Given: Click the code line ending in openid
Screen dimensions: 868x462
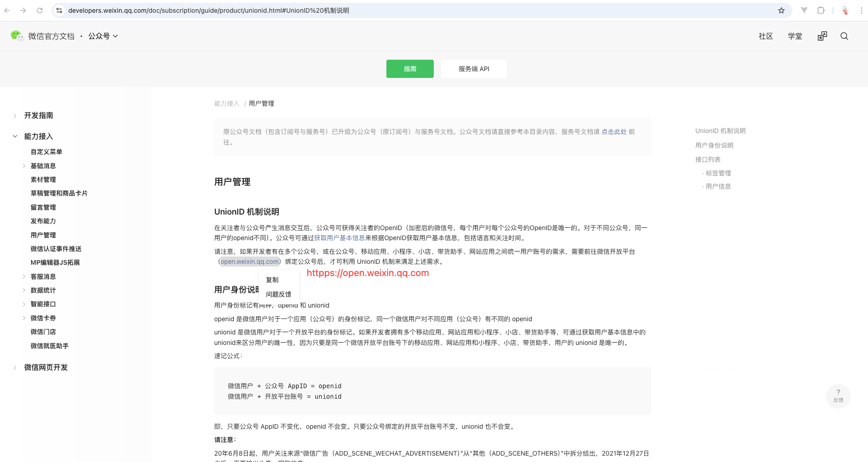Looking at the screenshot, I should (x=285, y=386).
